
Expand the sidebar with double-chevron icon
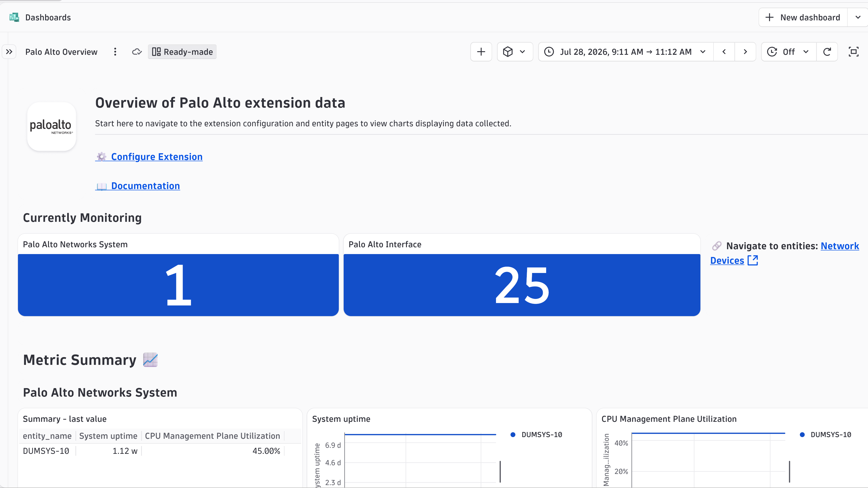coord(9,52)
